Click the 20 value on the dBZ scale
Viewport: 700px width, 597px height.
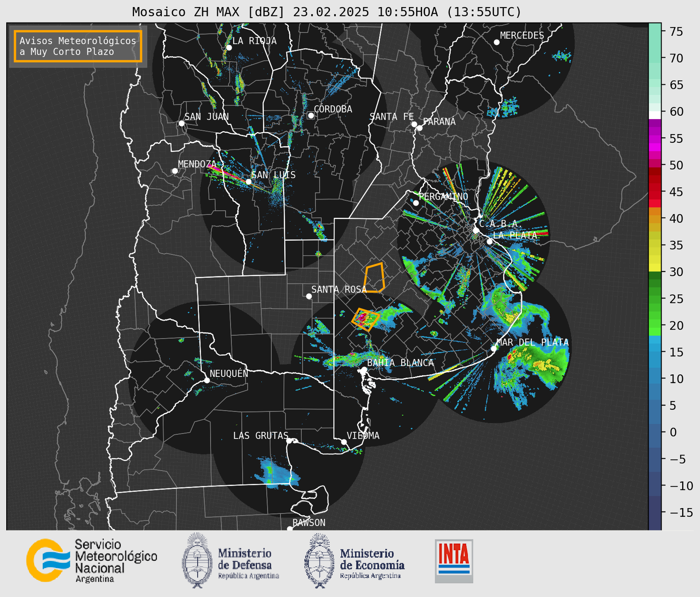pyautogui.click(x=676, y=325)
